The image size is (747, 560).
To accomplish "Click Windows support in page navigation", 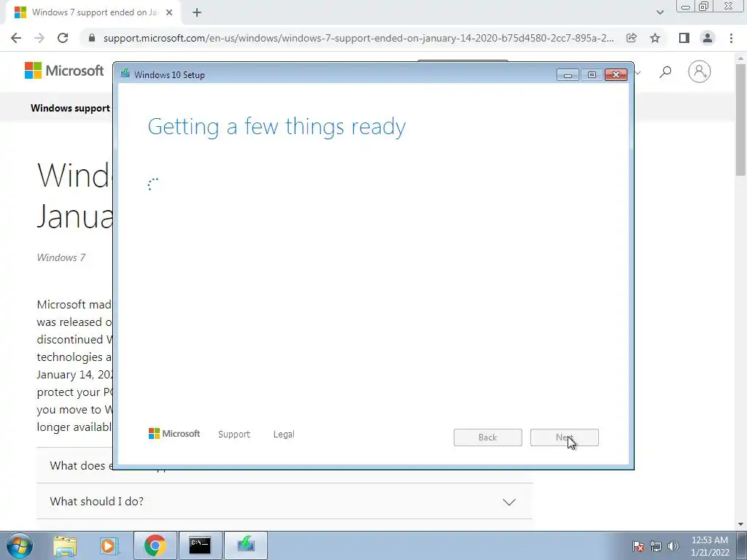I will [71, 108].
